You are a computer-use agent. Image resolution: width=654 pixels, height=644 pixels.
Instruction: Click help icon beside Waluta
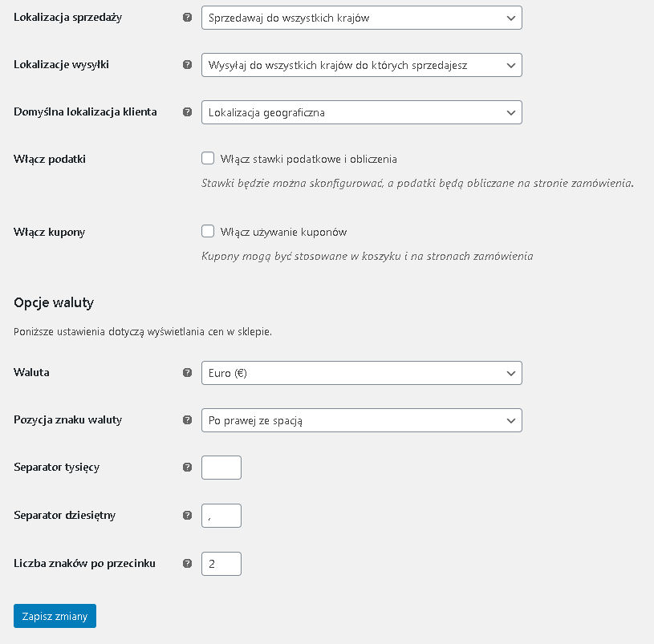pyautogui.click(x=187, y=373)
